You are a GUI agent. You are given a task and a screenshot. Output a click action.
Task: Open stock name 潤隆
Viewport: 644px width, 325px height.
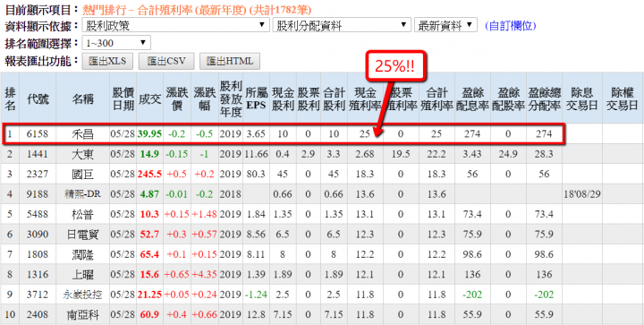coord(82,254)
